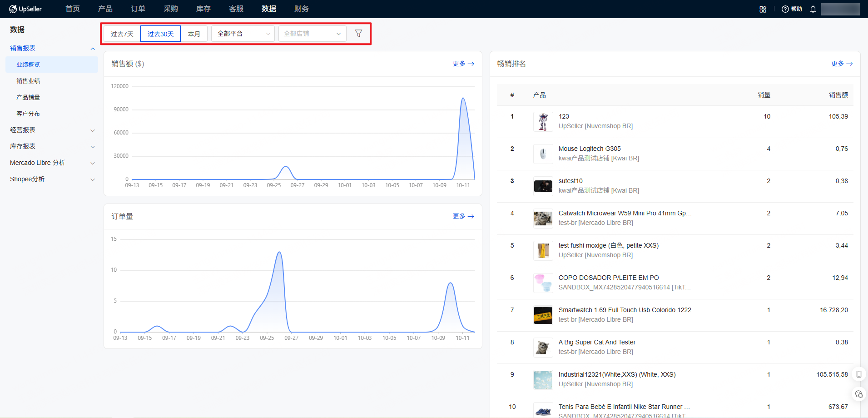Click the 123 product robot thumbnail
Screen dimensions: 868x418
click(543, 122)
